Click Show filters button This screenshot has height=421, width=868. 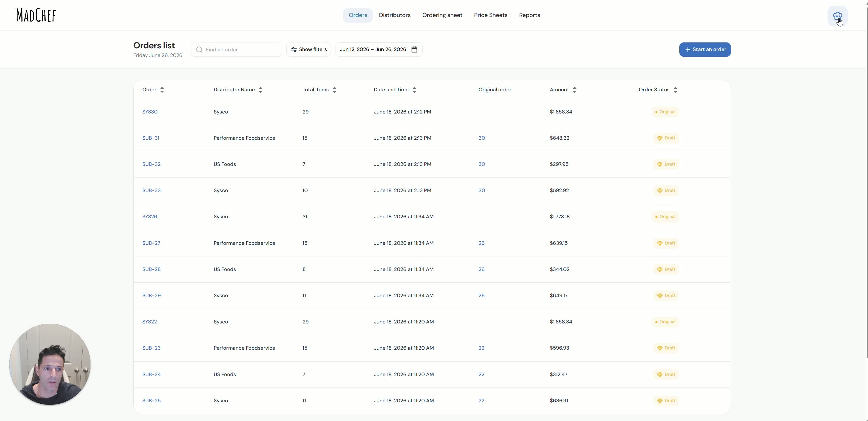coord(309,50)
